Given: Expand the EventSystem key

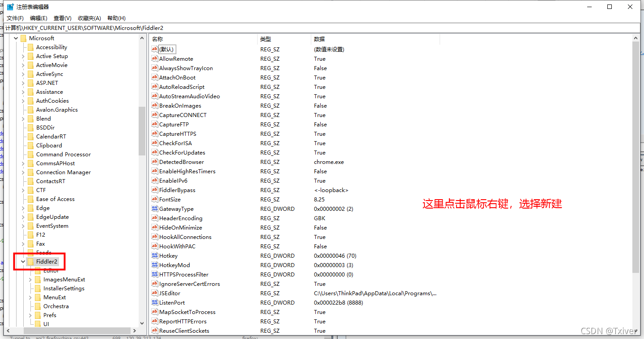Looking at the screenshot, I should (x=23, y=226).
